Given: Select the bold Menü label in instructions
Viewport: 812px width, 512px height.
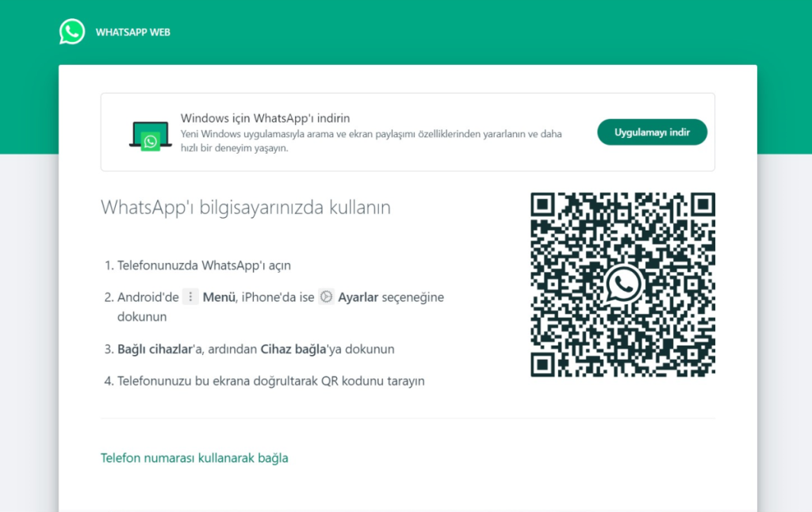Looking at the screenshot, I should pos(220,296).
